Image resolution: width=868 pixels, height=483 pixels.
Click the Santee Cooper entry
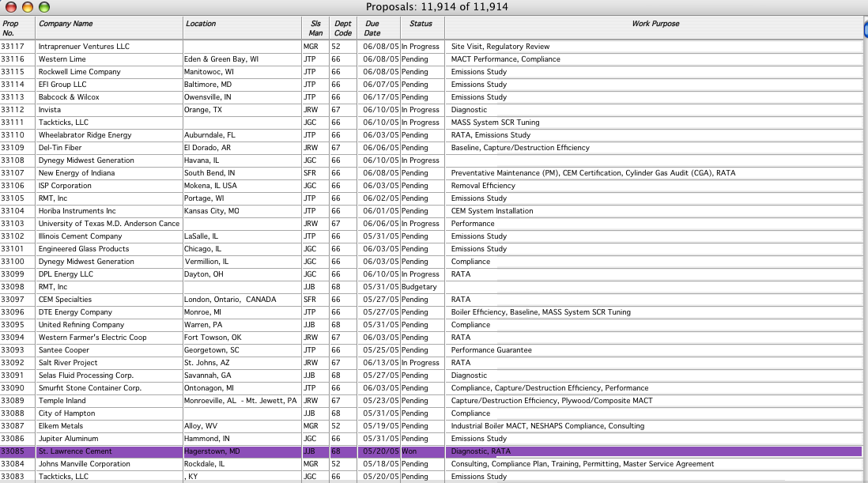64,350
